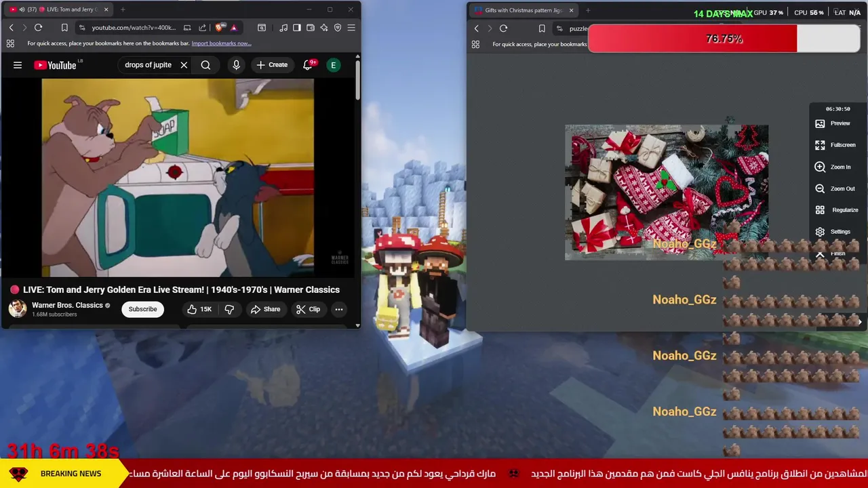Go back in the YouTube browser window

pos(11,28)
